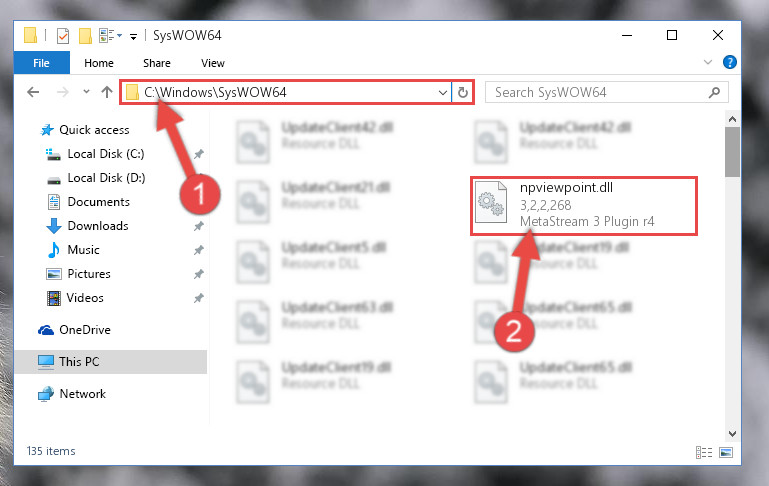This screenshot has height=486, width=769.
Task: Go up one folder level
Action: pos(107,92)
